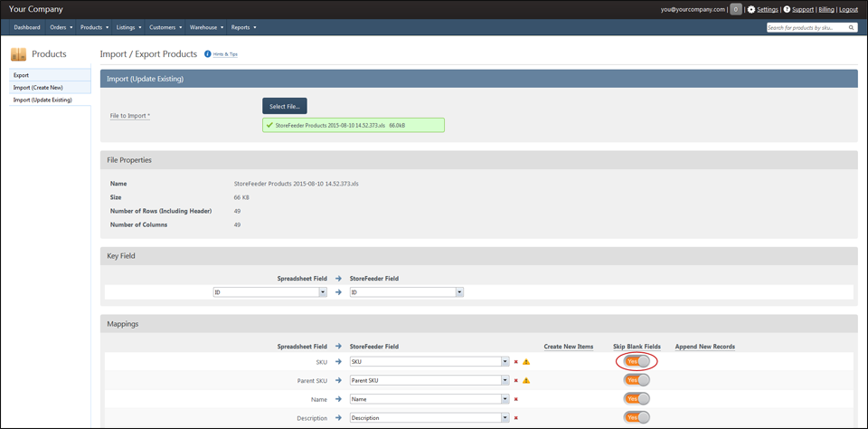
Task: Toggle Skip Blank Fields for Parent SKU
Action: (637, 380)
